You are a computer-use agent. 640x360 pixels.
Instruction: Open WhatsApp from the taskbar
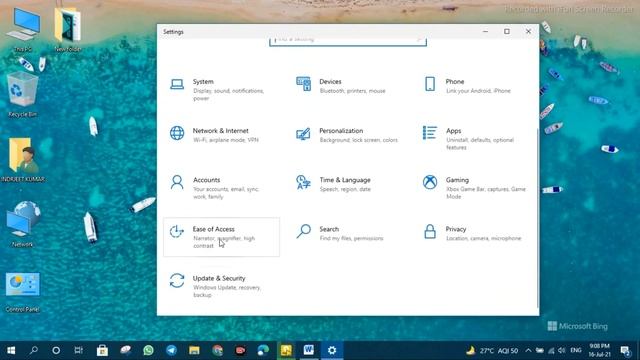pyautogui.click(x=149, y=350)
